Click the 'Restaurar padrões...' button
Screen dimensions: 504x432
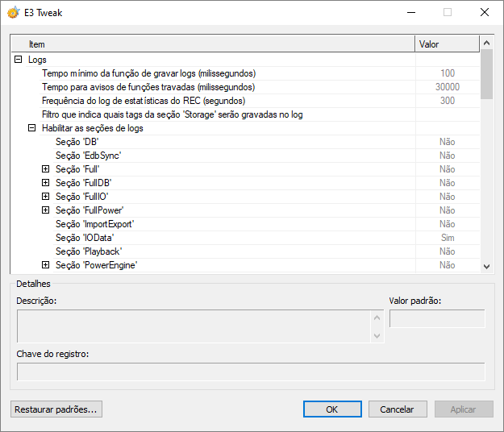pyautogui.click(x=56, y=409)
